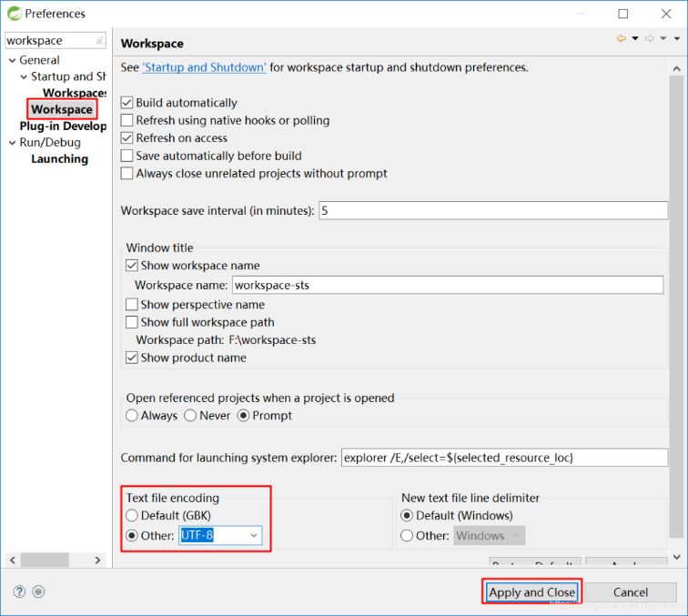Click Apply and Close button

pos(531,592)
